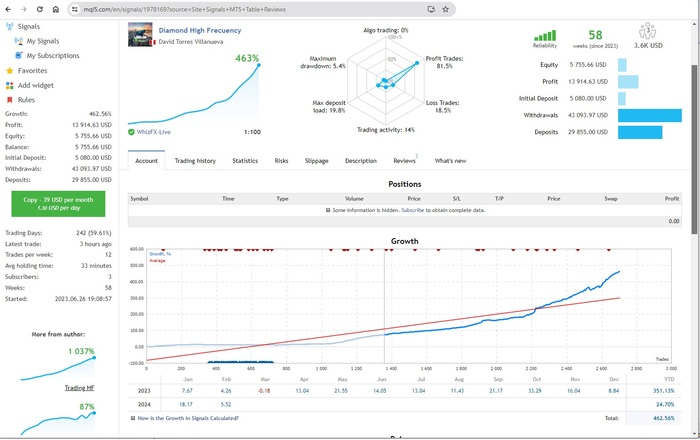Click the 2024 Jan value 18.17
Screen dimensions: 700x440
pyautogui.click(x=186, y=405)
